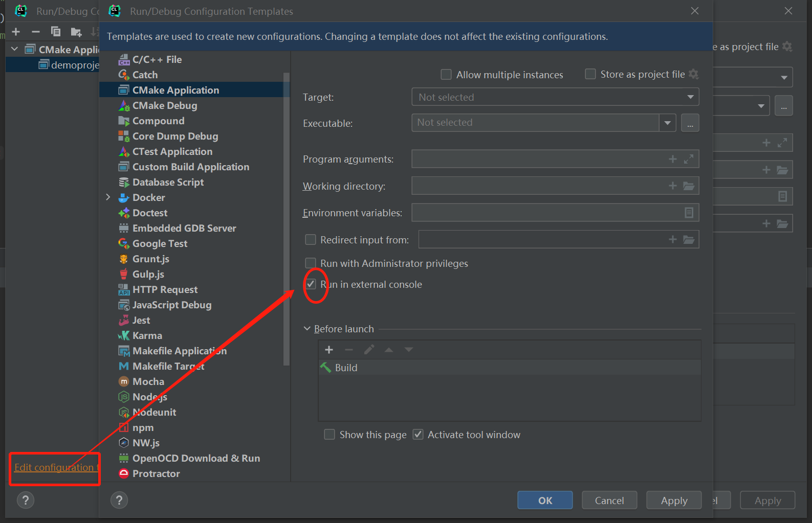Click the gear icon beside Store as project file

pos(694,74)
